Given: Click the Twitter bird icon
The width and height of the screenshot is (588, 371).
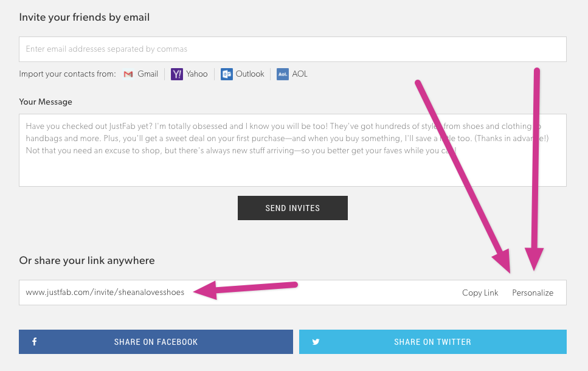Looking at the screenshot, I should click(x=316, y=342).
